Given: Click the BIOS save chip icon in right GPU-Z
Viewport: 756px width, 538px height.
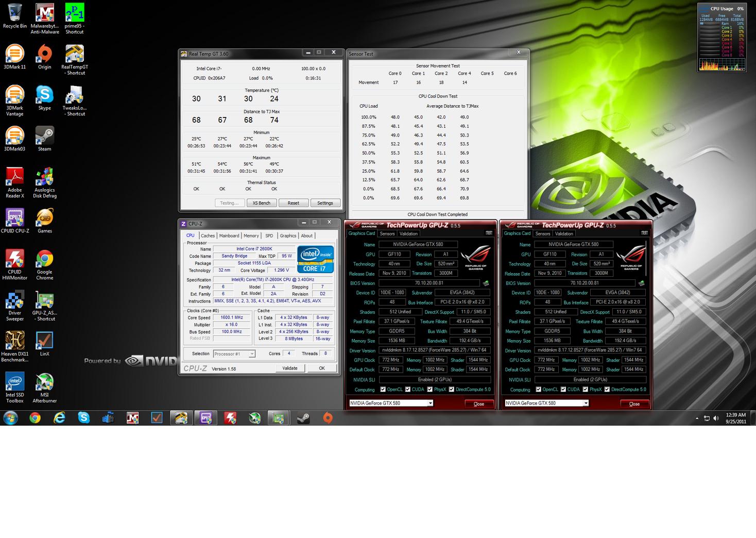Looking at the screenshot, I should click(x=641, y=283).
